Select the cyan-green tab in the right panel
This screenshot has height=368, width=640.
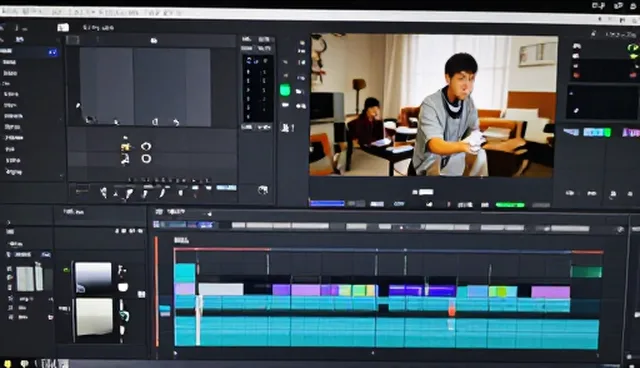pyautogui.click(x=597, y=132)
